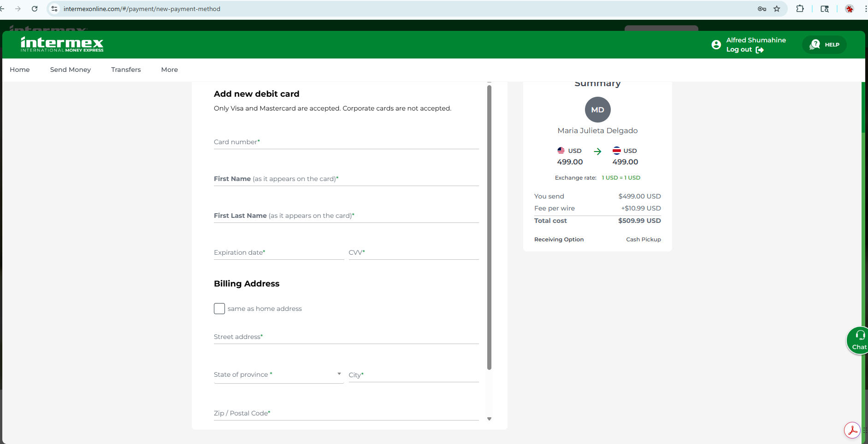Select the Expiration date field
The height and width of the screenshot is (444, 868).
coord(278,253)
